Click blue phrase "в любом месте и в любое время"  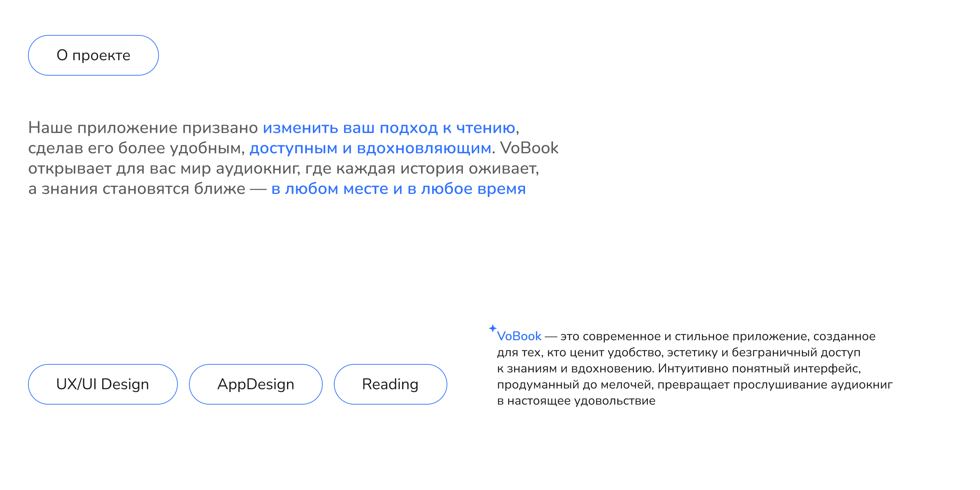(x=398, y=189)
